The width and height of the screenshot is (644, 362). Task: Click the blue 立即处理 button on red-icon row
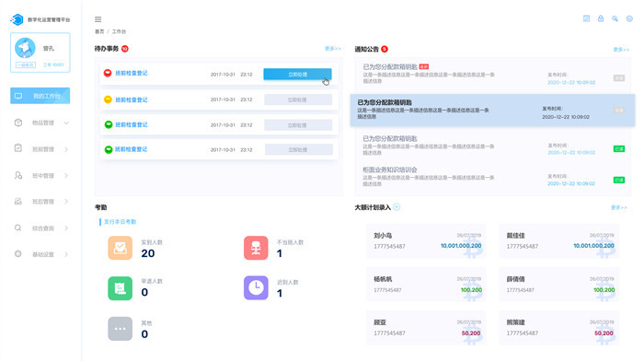tap(297, 74)
